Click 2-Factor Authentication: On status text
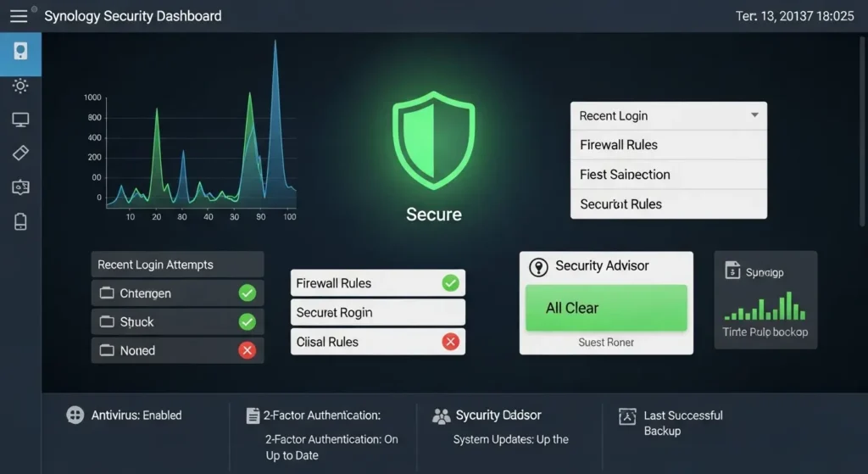 pyautogui.click(x=331, y=439)
